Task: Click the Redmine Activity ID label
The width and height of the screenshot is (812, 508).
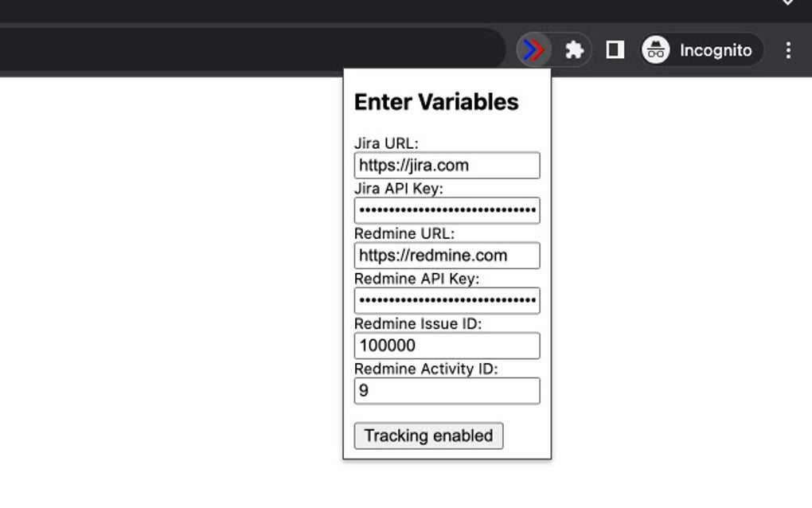Action: [x=425, y=369]
